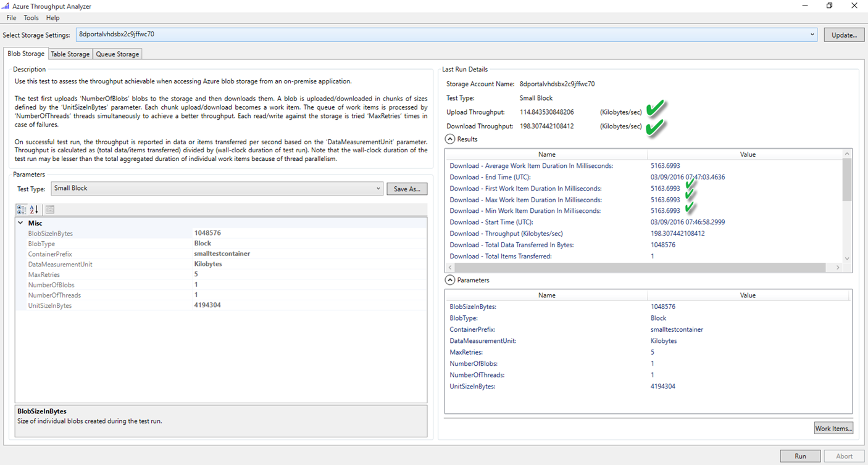This screenshot has width=868, height=465.
Task: Select Download - Throughput (Kilobytes/sec) row
Action: point(644,234)
